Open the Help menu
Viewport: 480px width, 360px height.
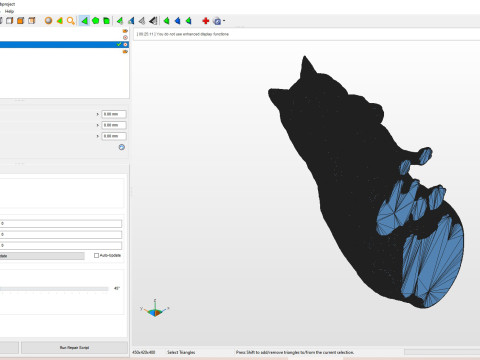9,11
